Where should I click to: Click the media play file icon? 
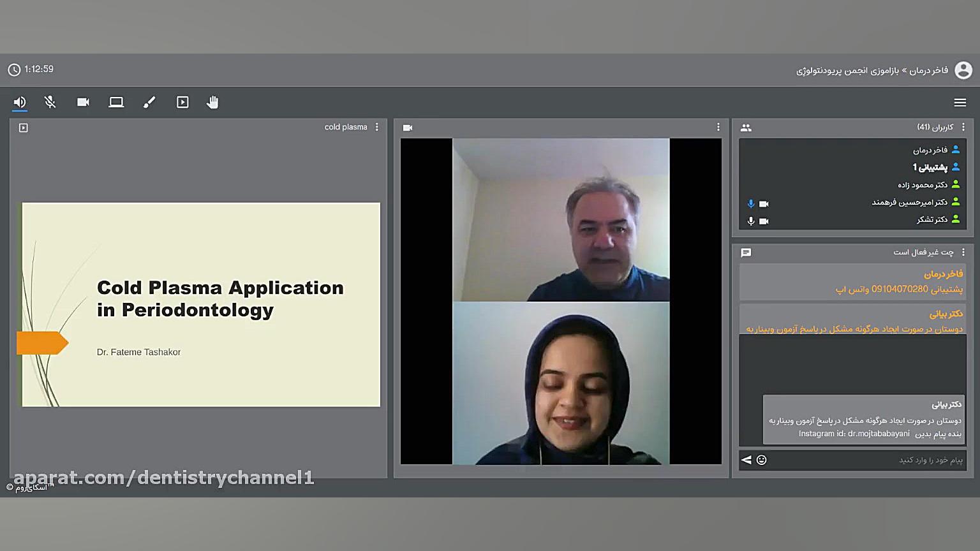click(x=182, y=102)
